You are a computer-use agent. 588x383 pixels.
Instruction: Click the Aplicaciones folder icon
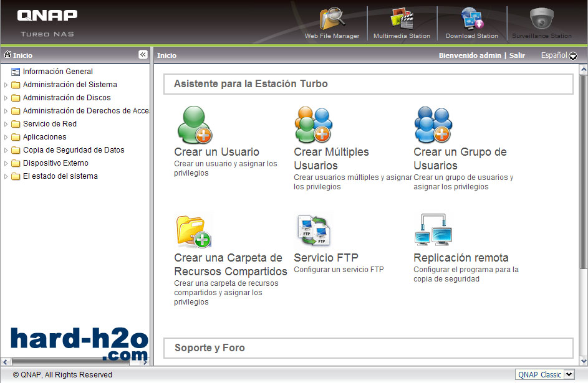click(16, 137)
